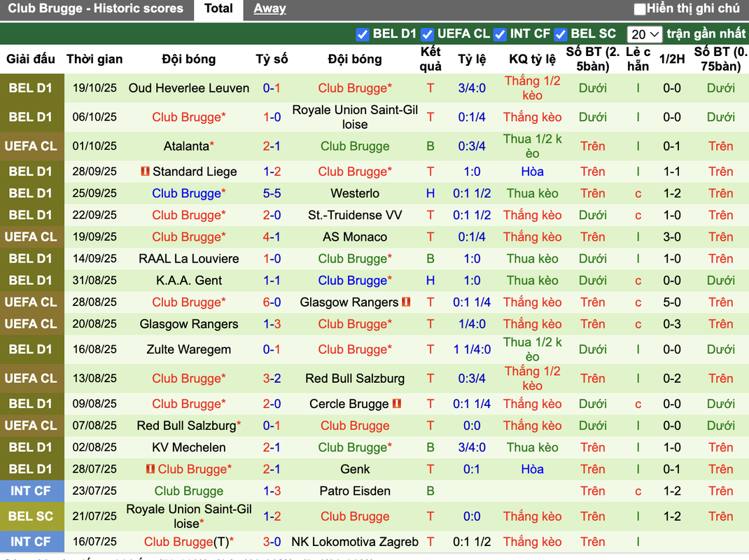This screenshot has width=749, height=560.
Task: Click KV Mechelen team name
Action: (x=189, y=447)
